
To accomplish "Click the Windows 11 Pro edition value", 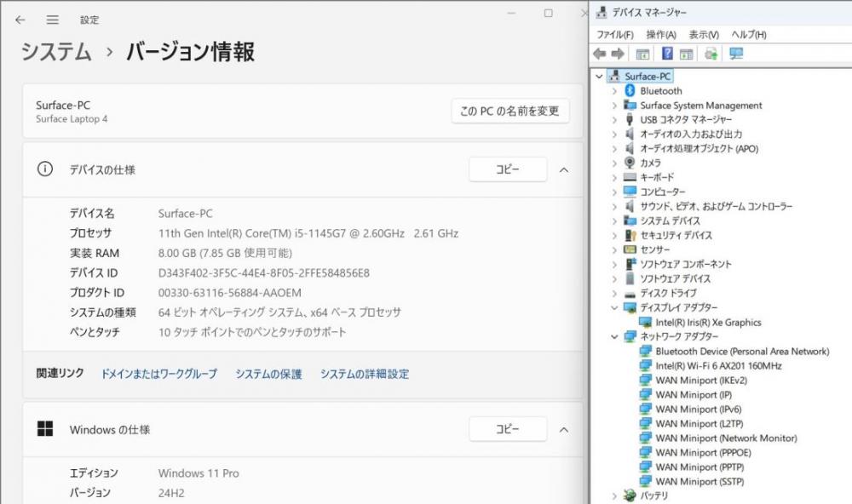I will pyautogui.click(x=199, y=473).
